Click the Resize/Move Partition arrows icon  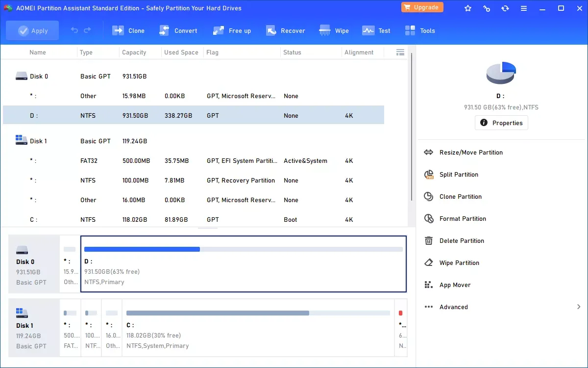click(x=429, y=153)
